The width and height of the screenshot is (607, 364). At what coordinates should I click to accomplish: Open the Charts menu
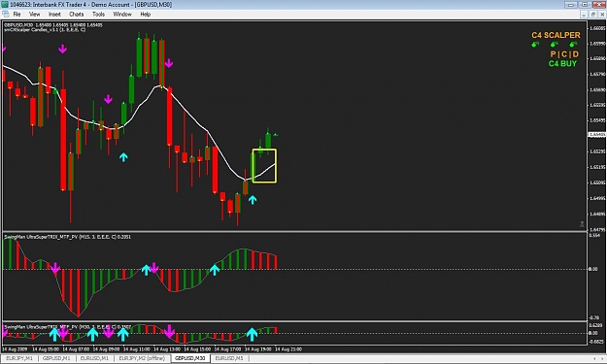point(77,14)
